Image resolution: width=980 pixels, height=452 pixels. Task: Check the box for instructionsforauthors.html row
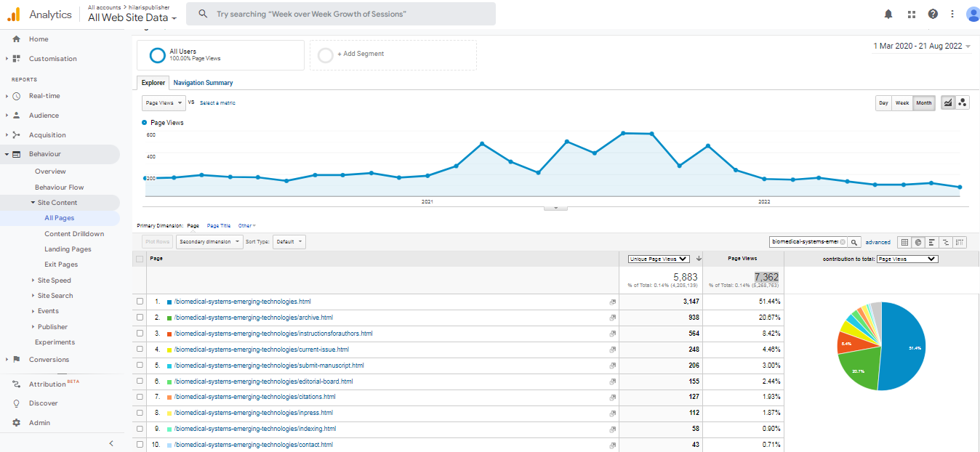(140, 334)
